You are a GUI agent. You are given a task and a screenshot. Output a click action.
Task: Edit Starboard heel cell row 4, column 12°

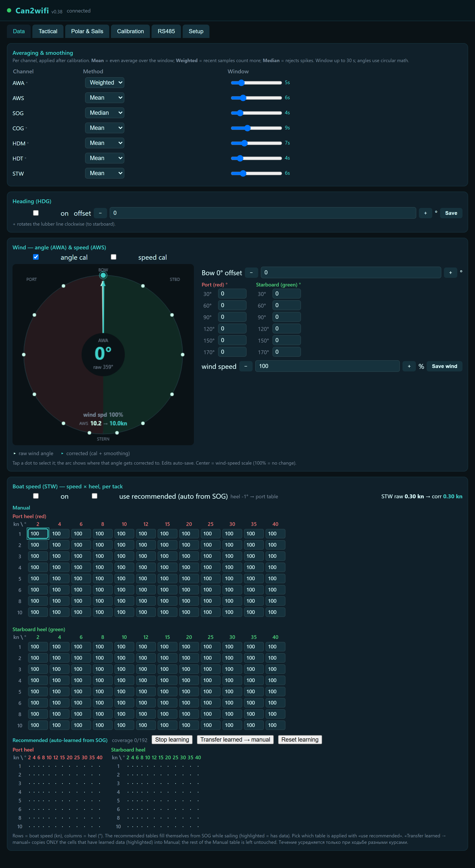pyautogui.click(x=146, y=680)
